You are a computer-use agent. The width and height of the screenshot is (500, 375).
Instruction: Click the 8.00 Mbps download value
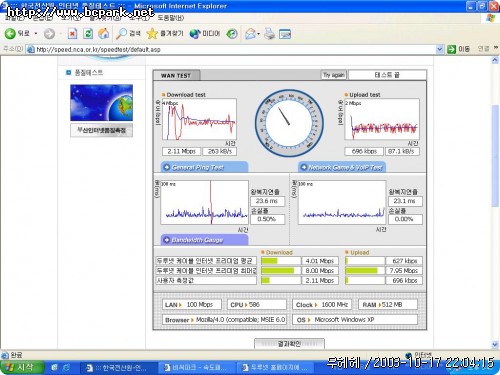320,271
